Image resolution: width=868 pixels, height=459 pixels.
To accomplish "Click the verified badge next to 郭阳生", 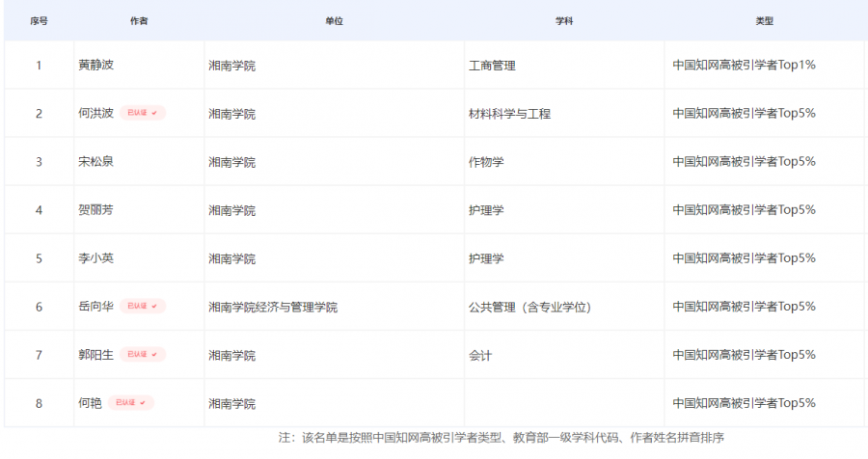I will (143, 355).
